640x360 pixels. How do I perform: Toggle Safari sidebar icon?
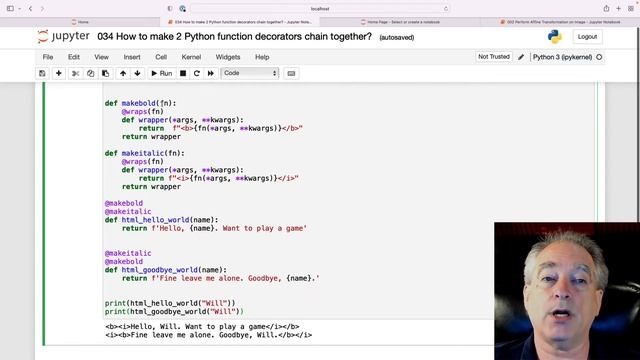coord(10,8)
